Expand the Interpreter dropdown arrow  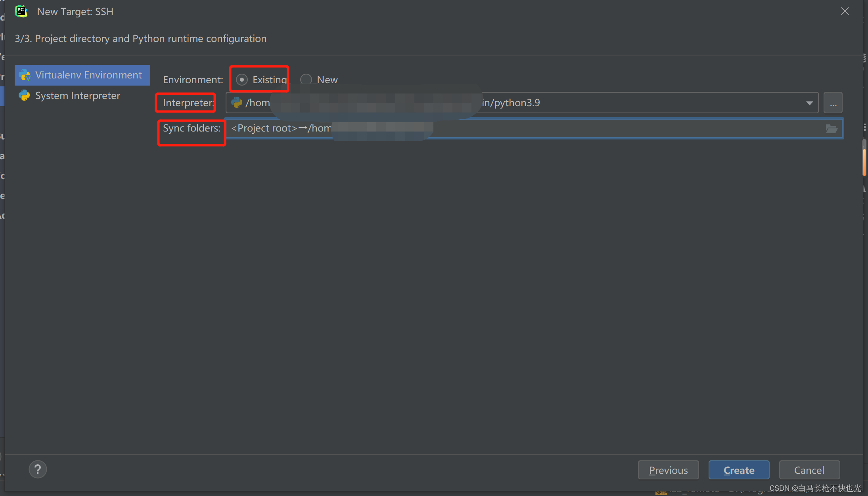point(809,103)
